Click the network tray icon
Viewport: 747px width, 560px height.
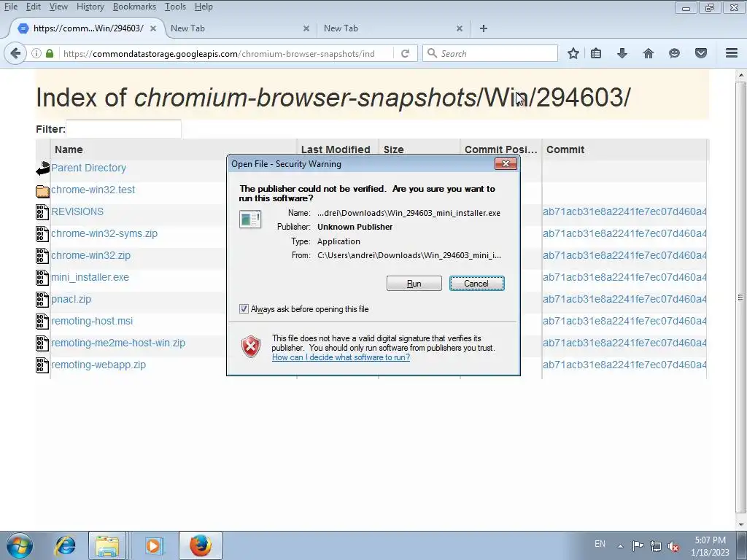pyautogui.click(x=656, y=546)
